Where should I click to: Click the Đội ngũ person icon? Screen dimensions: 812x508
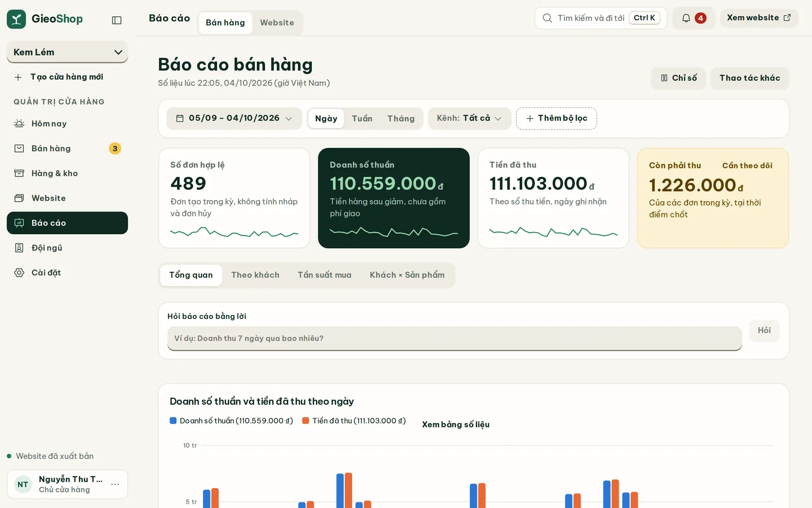19,248
